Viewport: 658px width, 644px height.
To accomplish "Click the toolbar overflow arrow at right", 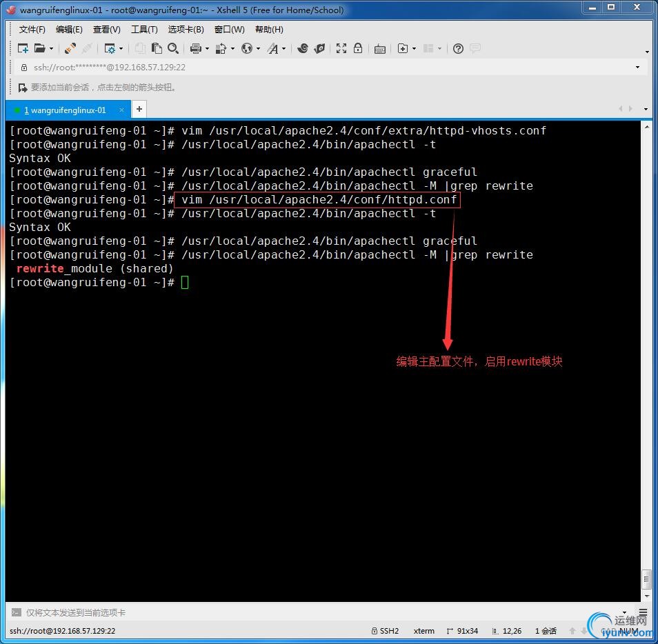I will click(x=647, y=52).
